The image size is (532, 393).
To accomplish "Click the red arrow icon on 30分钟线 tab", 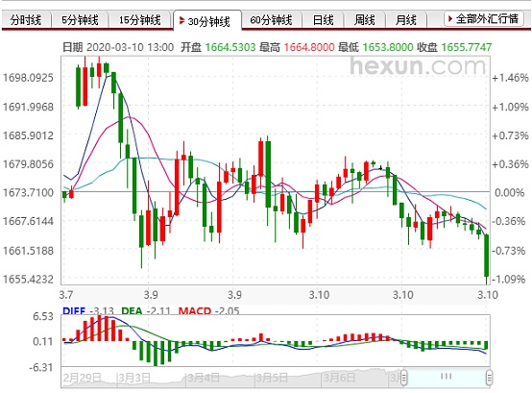I will pos(181,21).
